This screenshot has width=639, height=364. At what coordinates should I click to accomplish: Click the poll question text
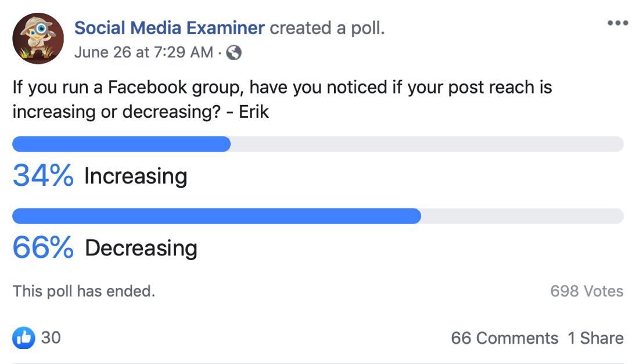pyautogui.click(x=282, y=99)
